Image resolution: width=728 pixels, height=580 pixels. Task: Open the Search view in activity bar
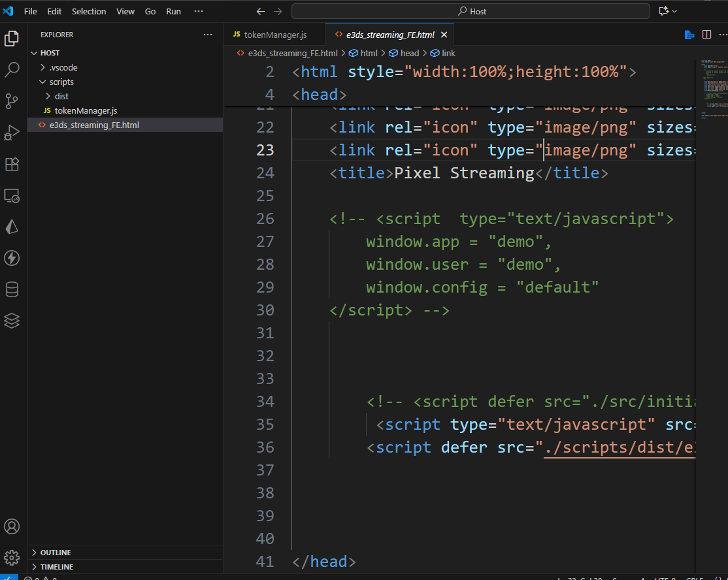pyautogui.click(x=12, y=70)
